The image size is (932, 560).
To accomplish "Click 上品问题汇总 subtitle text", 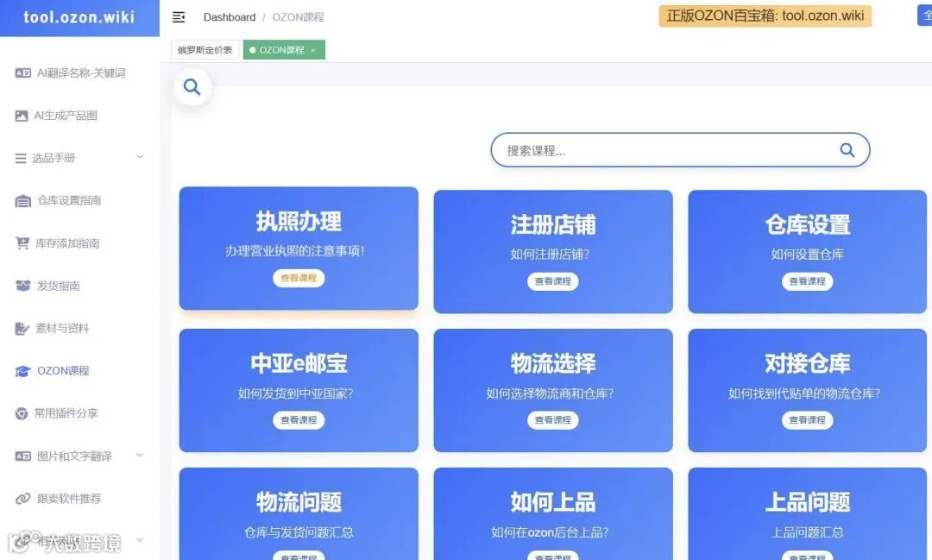I will [x=807, y=532].
